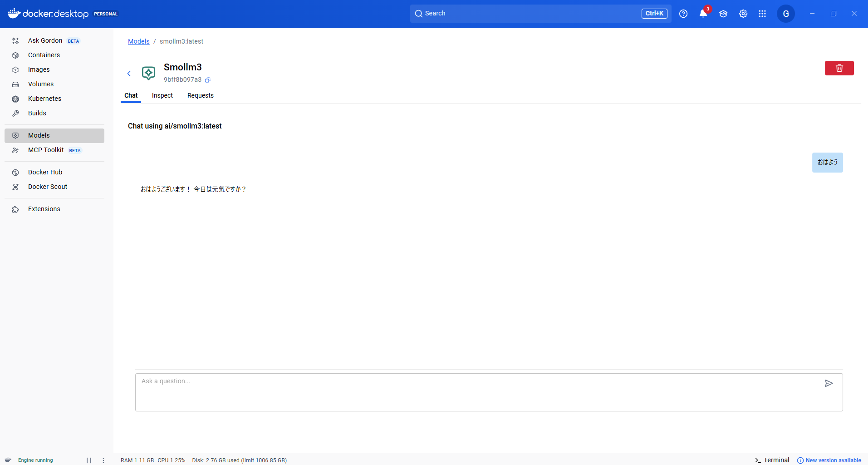The width and height of the screenshot is (868, 465).
Task: Minimize the Docker Desktop window
Action: point(812,14)
